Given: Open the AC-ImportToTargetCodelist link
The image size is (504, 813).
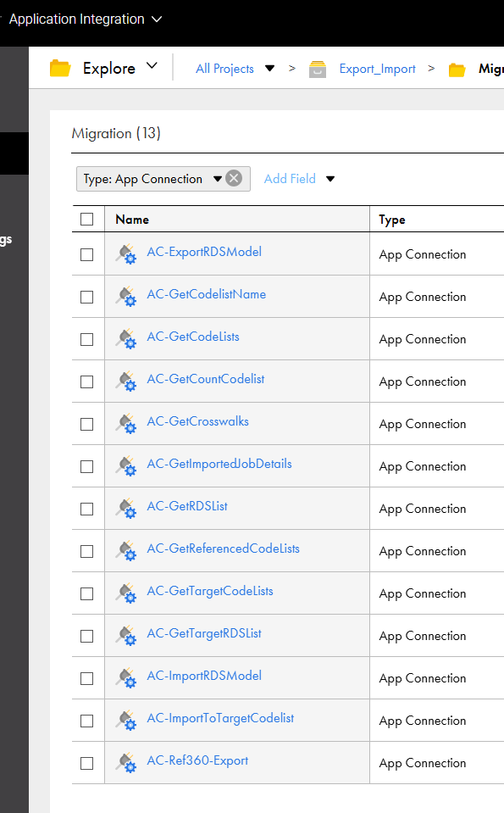Looking at the screenshot, I should (x=220, y=719).
